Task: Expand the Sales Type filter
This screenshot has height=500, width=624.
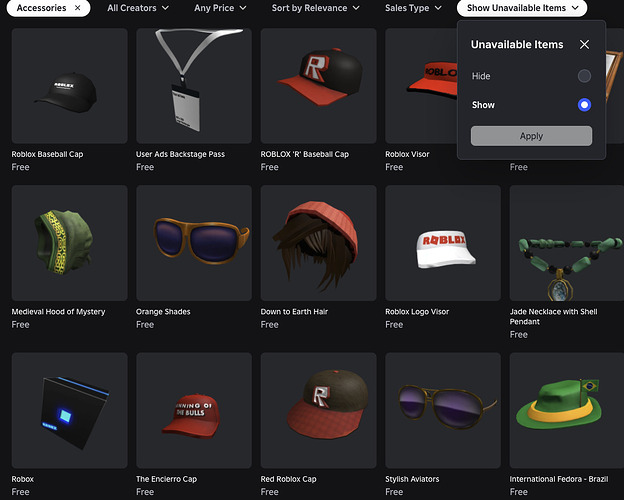Action: click(413, 8)
